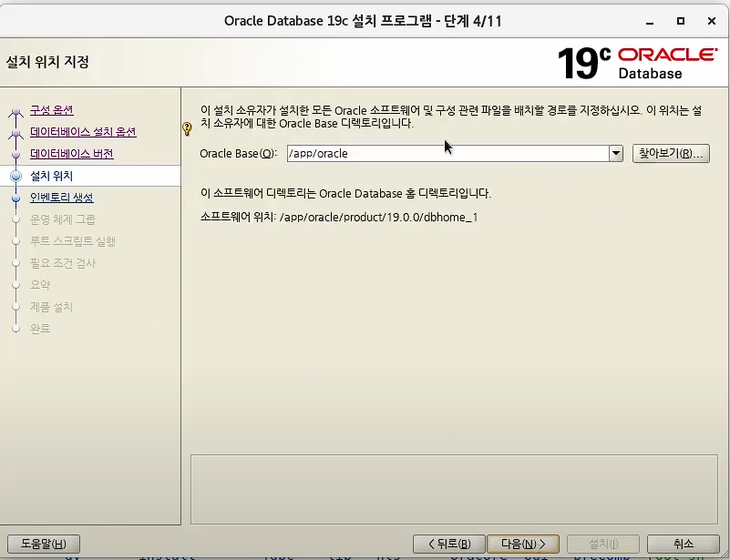730x560 pixels.
Task: Click the 설치 위치 step circle marker
Action: (x=15, y=177)
